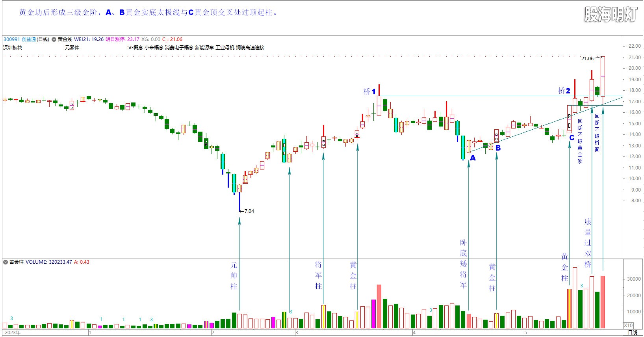Click the month 5 marker on the date axis

[525, 333]
